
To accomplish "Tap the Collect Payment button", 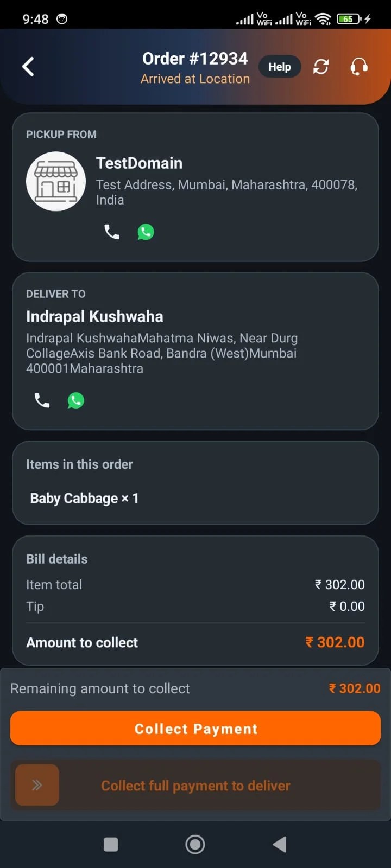I will 195,729.
